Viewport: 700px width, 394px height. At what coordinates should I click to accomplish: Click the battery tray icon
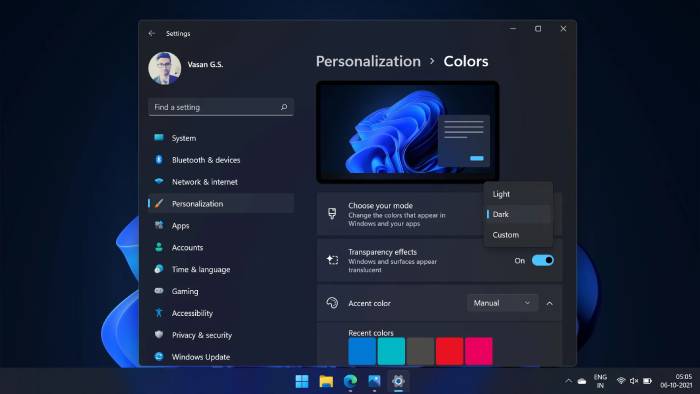647,381
